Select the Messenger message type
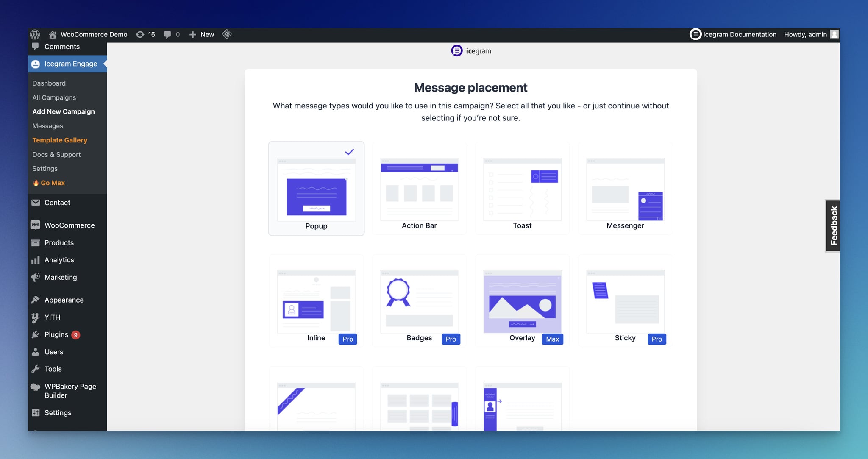The height and width of the screenshot is (459, 868). (625, 189)
